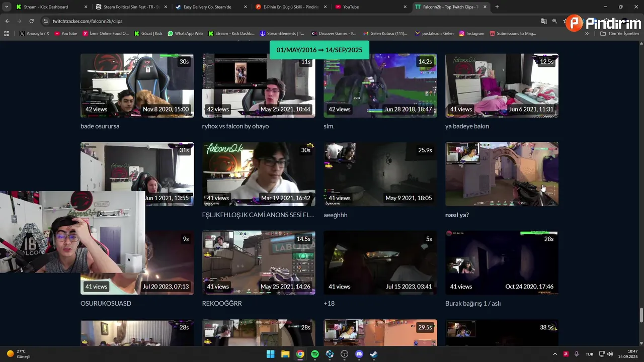Viewport: 644px width, 362px height.
Task: Open the postale.io bookmark
Action: click(434, 34)
